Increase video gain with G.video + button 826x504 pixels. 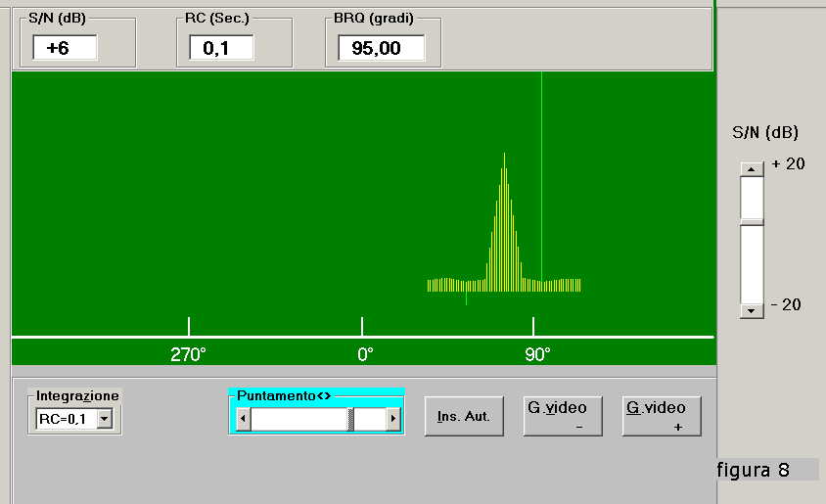click(x=662, y=416)
